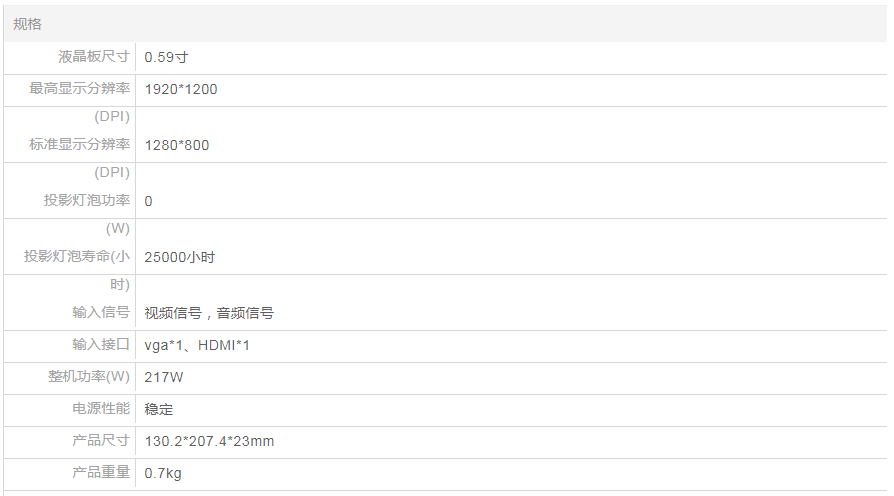Click the 视频信号，音频信号 value

click(209, 313)
